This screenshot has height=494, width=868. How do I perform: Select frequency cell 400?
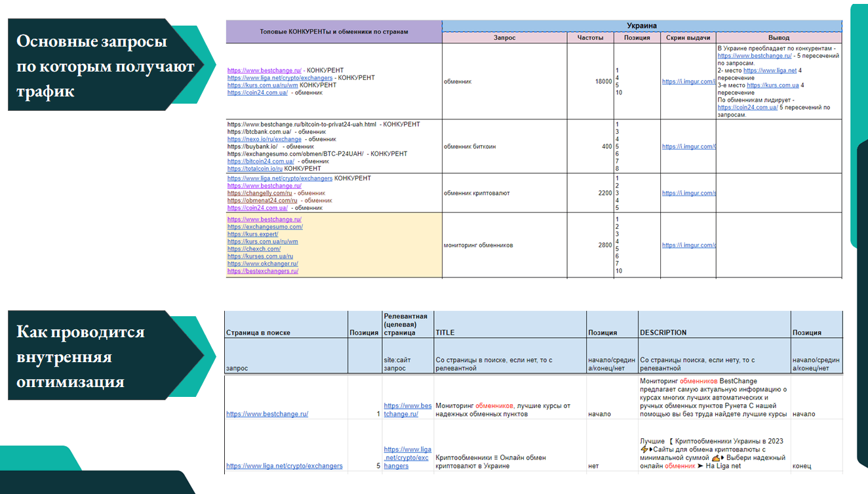point(591,147)
